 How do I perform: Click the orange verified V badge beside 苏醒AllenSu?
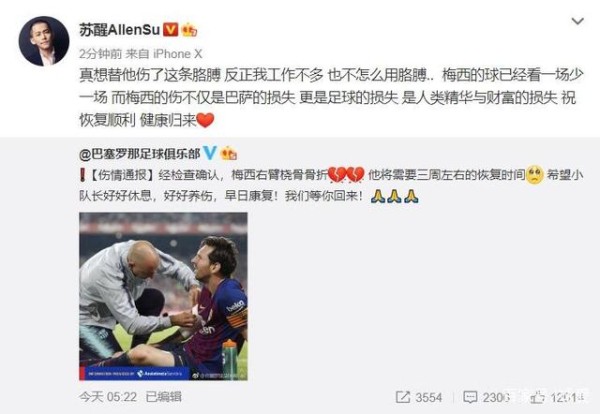(x=171, y=30)
